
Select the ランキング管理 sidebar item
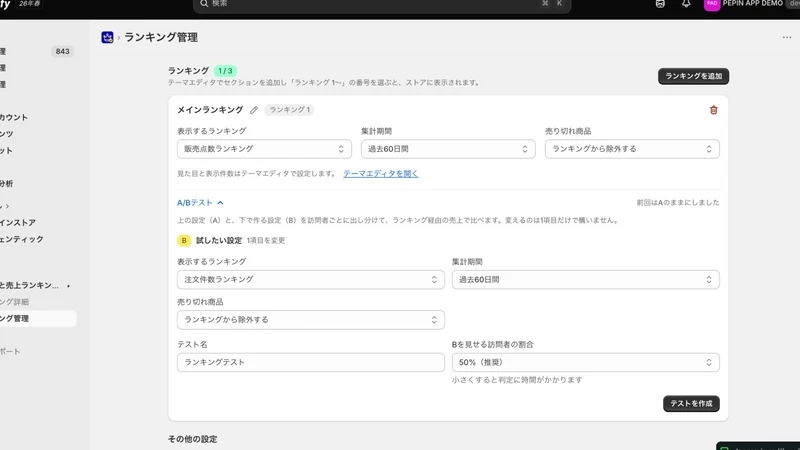[36, 318]
